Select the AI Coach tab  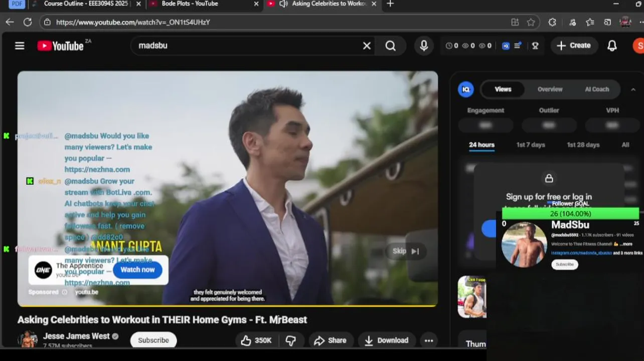[597, 89]
